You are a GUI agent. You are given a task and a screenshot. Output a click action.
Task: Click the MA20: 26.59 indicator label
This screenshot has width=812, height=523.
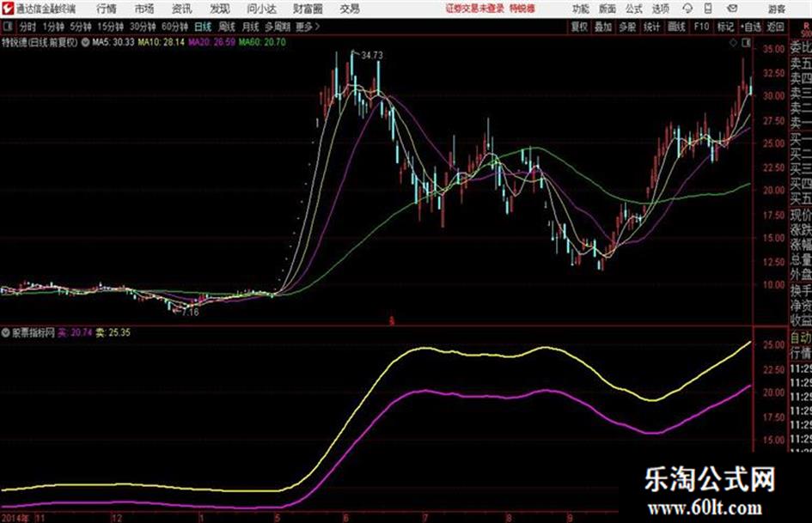click(211, 42)
